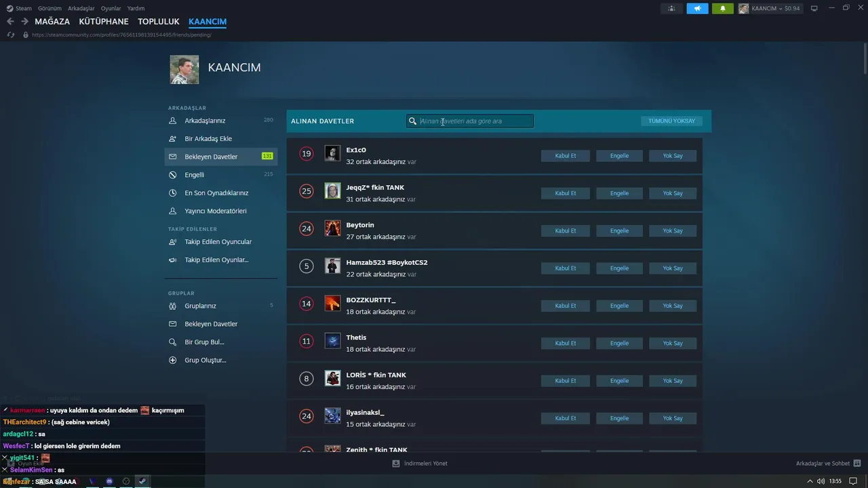
Task: Open the Steam menu
Action: pos(19,8)
